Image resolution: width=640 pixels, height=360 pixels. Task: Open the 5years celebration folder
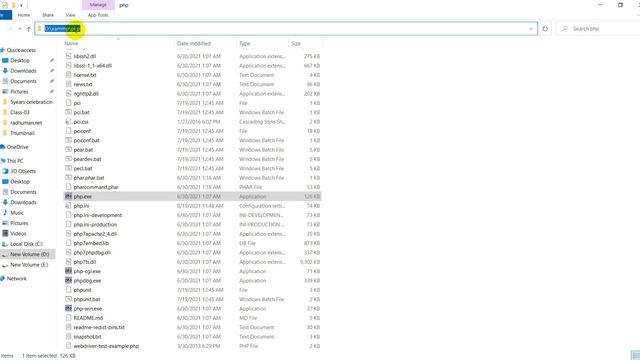[31, 102]
